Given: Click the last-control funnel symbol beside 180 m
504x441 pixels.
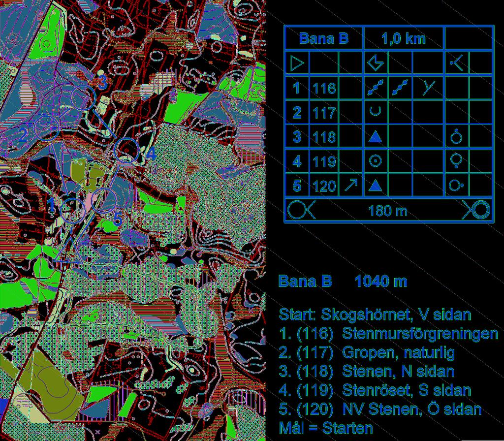Looking at the screenshot, I should [x=302, y=210].
